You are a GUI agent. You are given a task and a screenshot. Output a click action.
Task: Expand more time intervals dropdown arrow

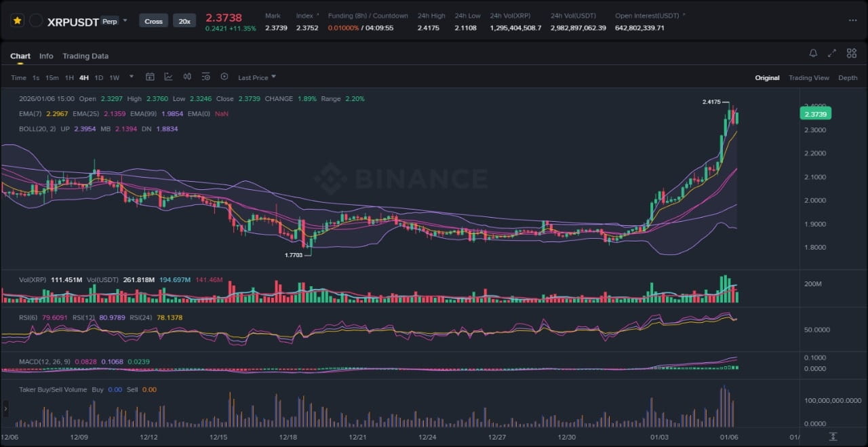(132, 77)
